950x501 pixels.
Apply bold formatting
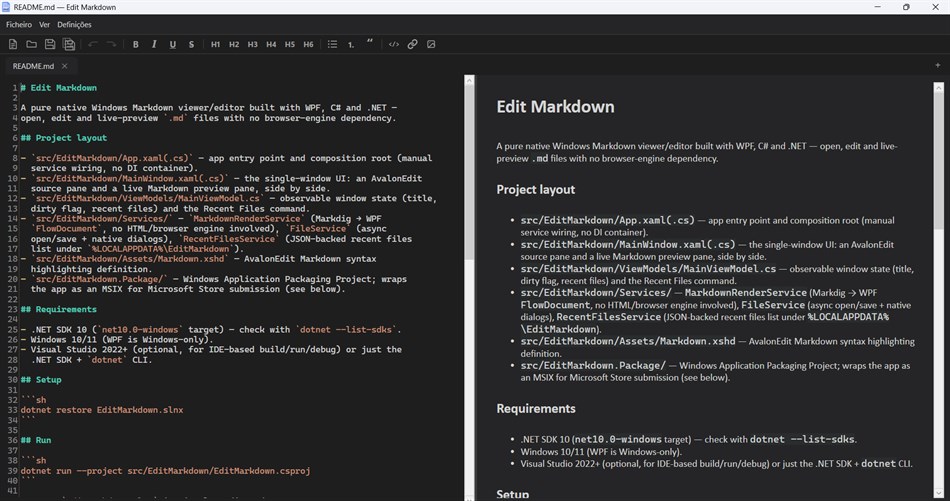(x=136, y=44)
